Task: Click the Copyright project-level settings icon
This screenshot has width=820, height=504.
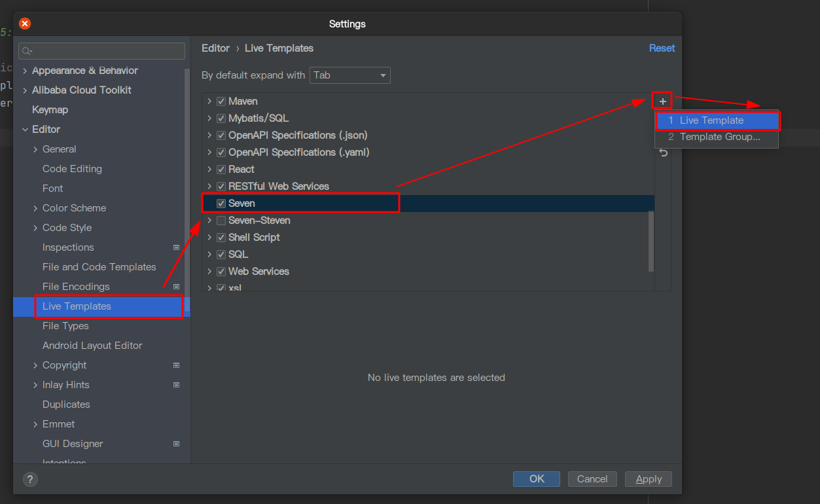Action: (176, 365)
